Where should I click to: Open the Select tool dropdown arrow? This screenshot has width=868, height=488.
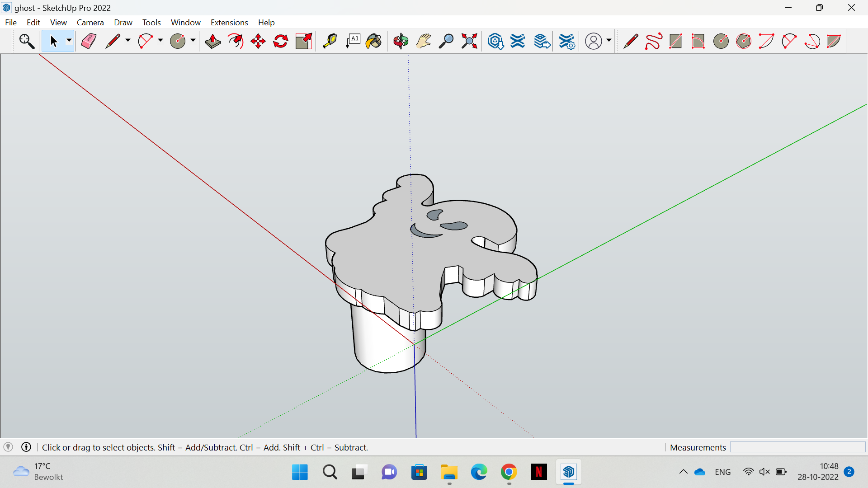coord(69,41)
